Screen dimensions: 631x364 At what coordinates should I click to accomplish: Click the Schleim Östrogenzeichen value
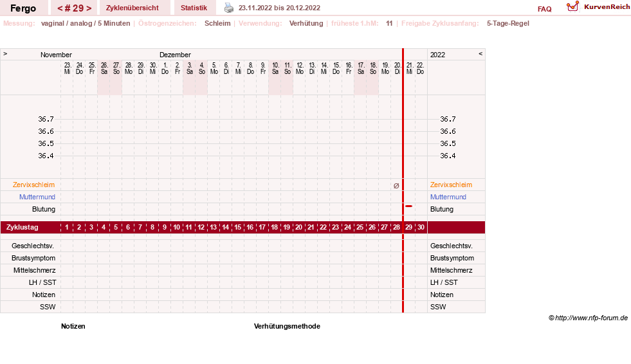click(x=217, y=23)
